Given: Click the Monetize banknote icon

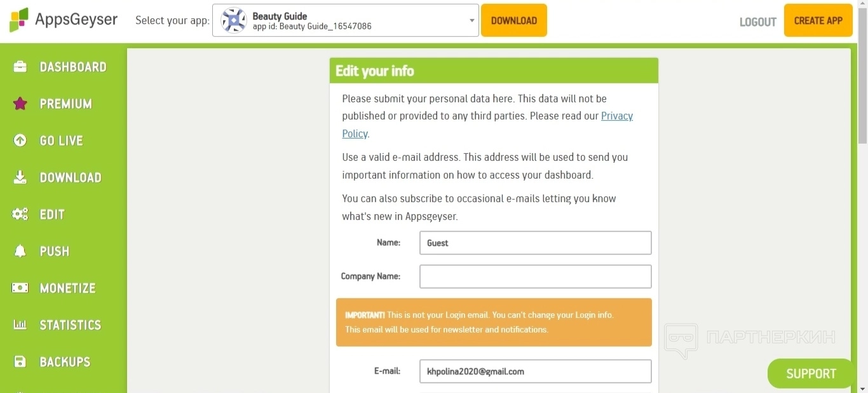Looking at the screenshot, I should [x=20, y=288].
